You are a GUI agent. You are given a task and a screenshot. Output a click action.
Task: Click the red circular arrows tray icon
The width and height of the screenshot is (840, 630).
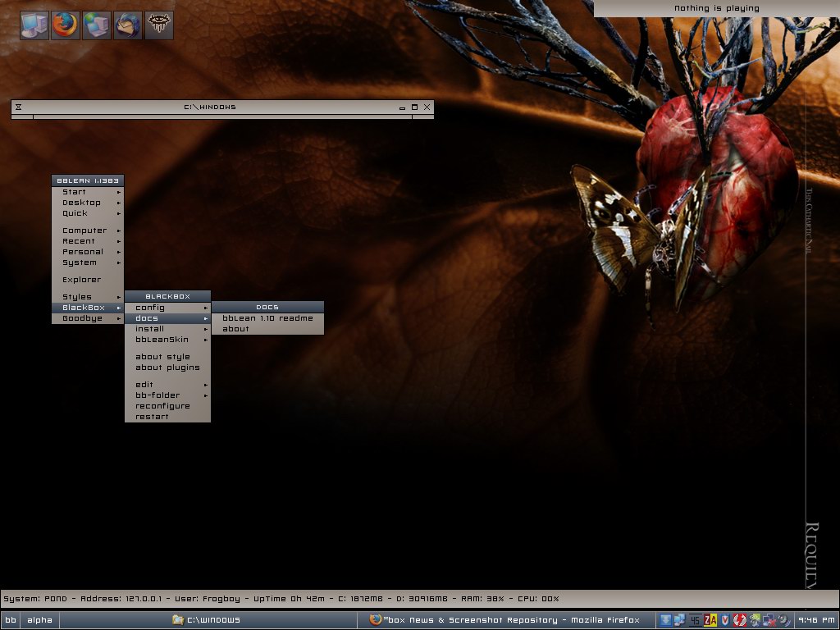point(740,620)
